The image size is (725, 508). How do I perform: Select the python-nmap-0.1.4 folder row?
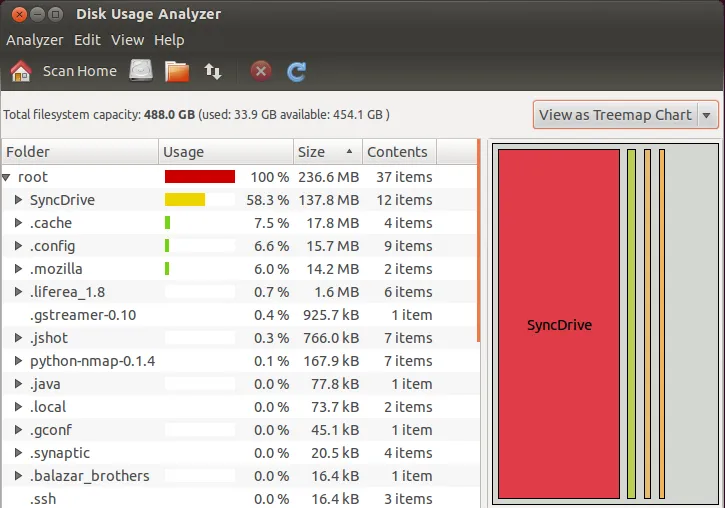92,361
